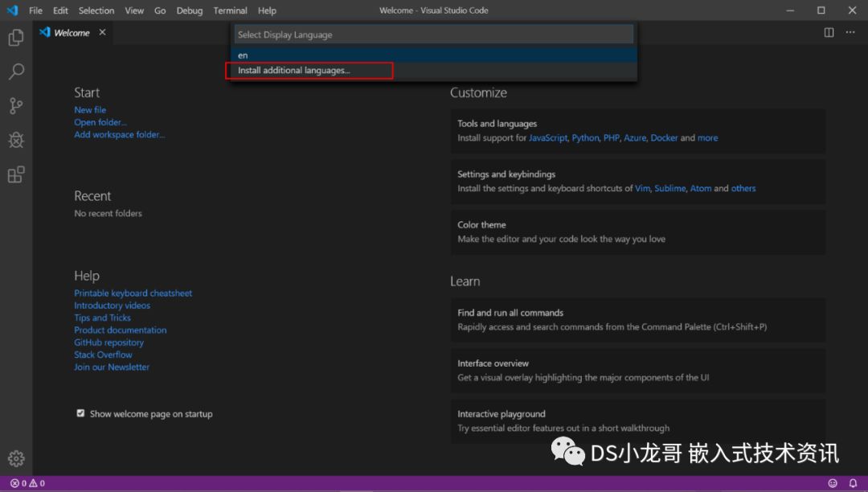868x492 pixels.
Task: Open the Debug menu
Action: click(190, 10)
